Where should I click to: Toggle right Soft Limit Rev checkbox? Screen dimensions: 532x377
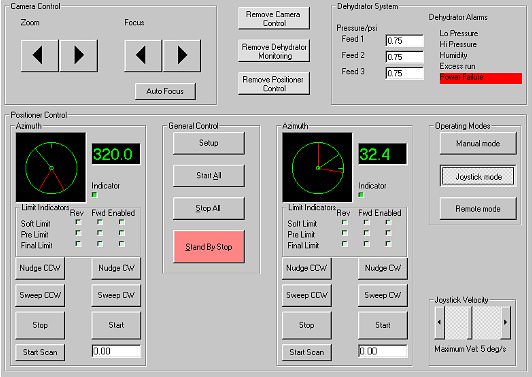[345, 222]
